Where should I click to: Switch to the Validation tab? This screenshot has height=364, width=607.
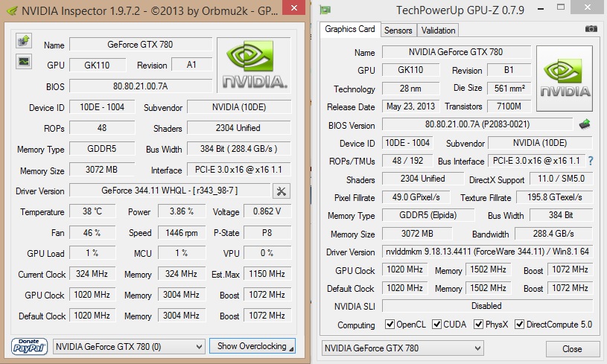coord(438,31)
